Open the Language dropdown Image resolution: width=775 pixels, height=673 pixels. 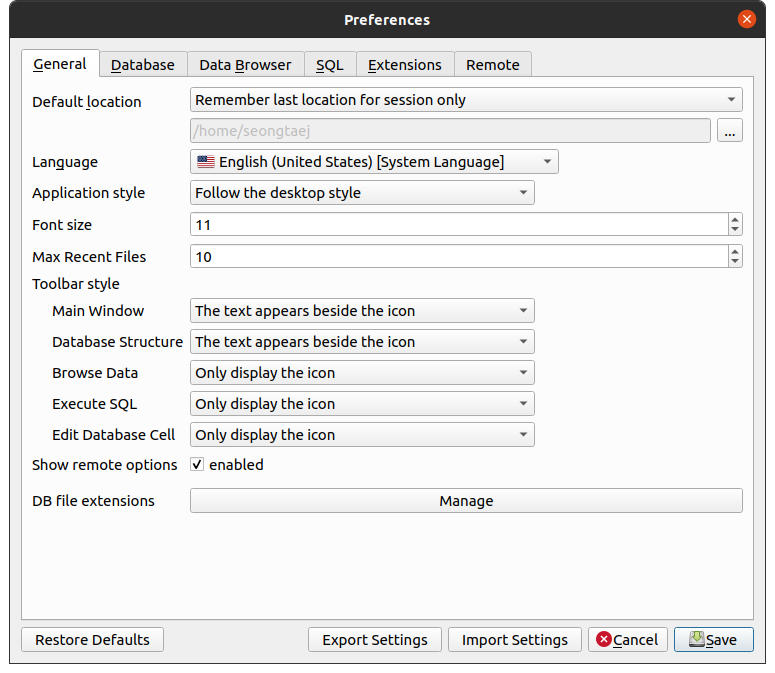374,162
